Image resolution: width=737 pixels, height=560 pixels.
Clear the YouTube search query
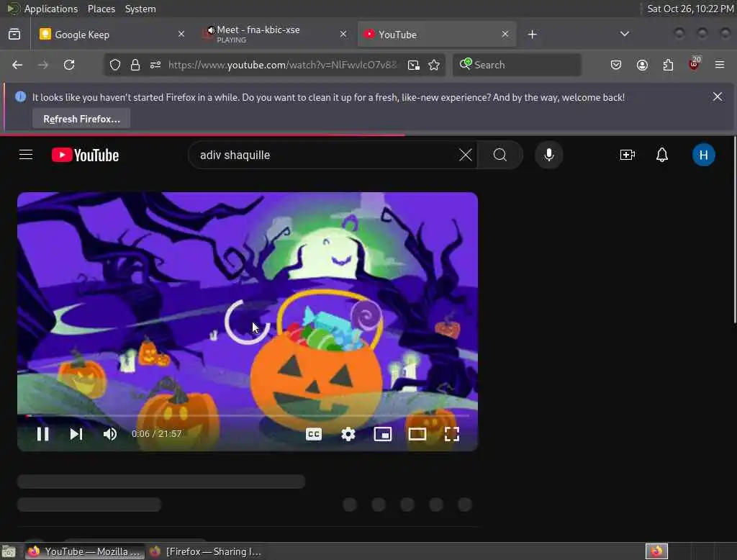(x=466, y=155)
